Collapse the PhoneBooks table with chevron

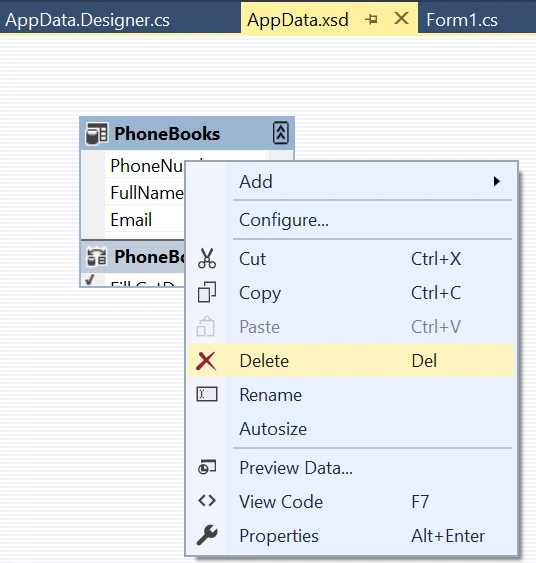[x=281, y=133]
